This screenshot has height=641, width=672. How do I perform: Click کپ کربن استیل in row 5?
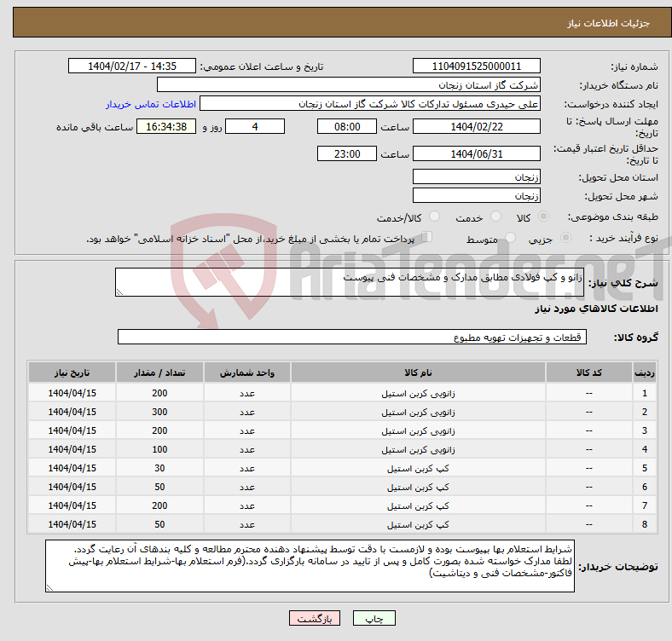[418, 468]
